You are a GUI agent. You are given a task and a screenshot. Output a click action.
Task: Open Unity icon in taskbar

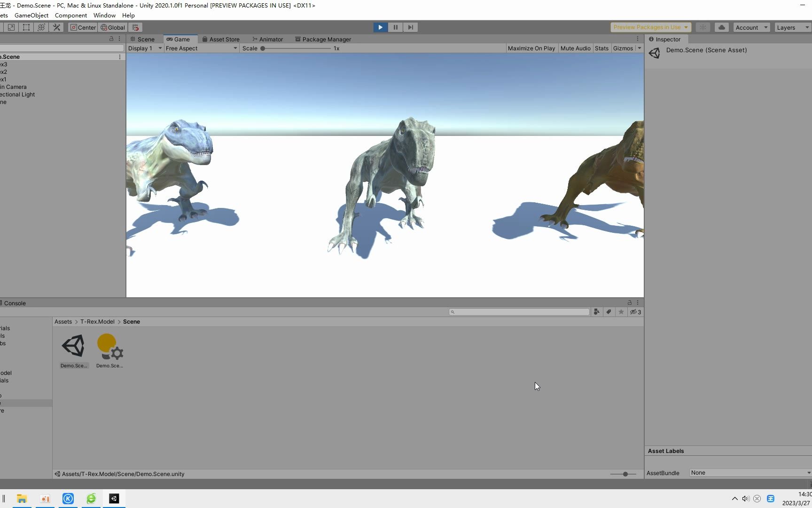pos(114,499)
